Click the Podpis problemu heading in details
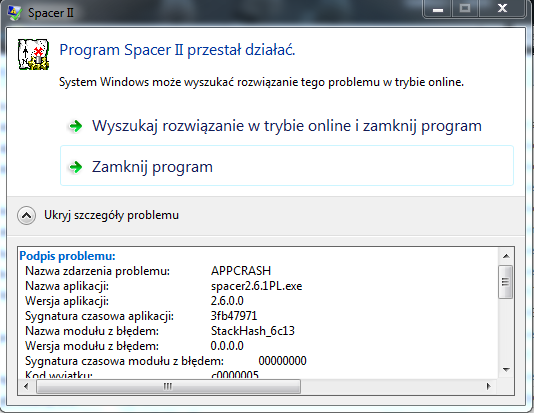The image size is (534, 413). tap(67, 256)
